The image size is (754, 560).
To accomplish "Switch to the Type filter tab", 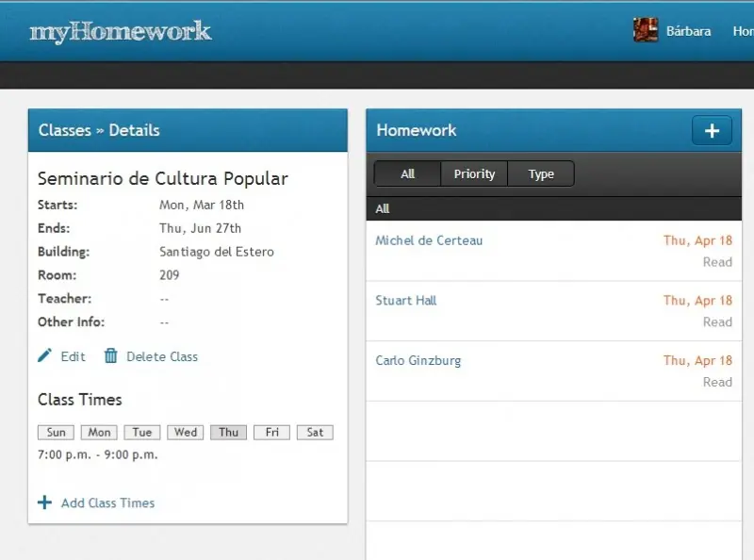I will [541, 174].
